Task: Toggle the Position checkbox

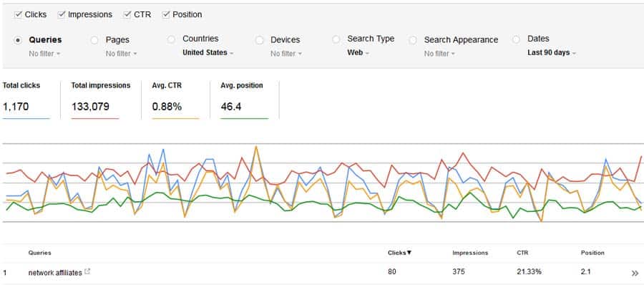Action: (166, 15)
